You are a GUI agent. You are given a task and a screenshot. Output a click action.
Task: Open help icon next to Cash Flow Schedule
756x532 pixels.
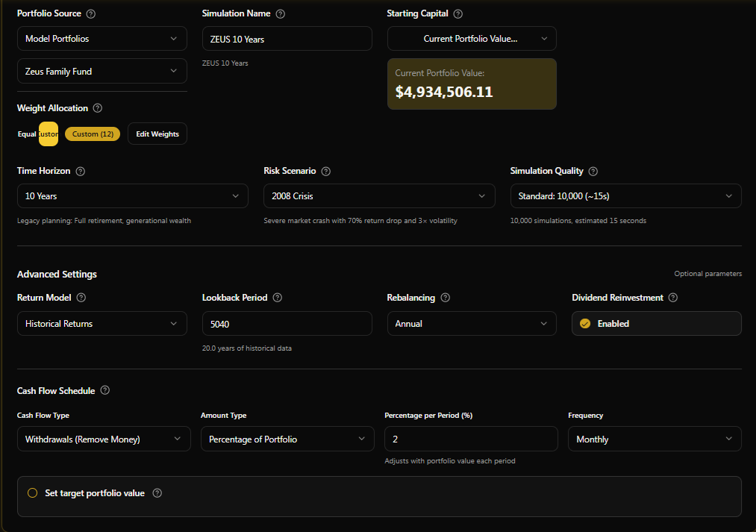coord(105,390)
